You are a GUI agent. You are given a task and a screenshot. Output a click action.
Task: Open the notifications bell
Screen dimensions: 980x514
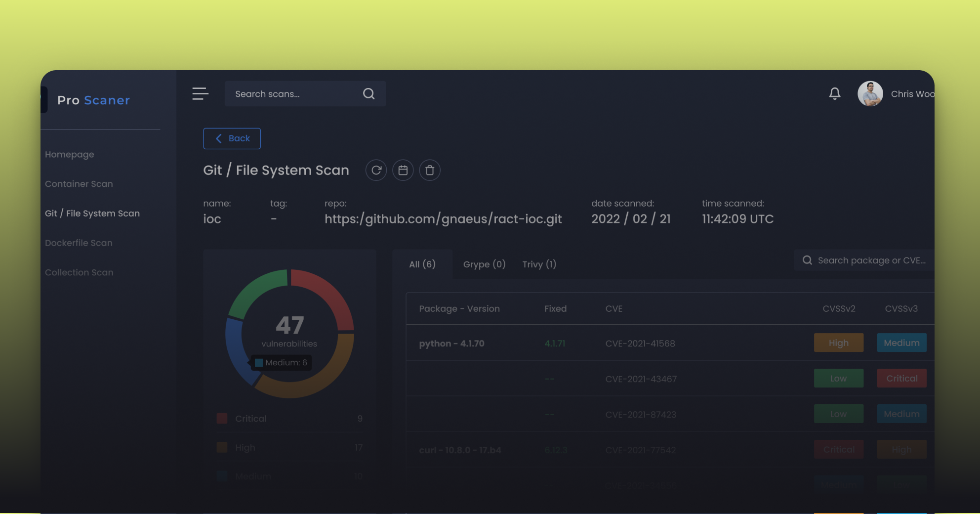[835, 93]
